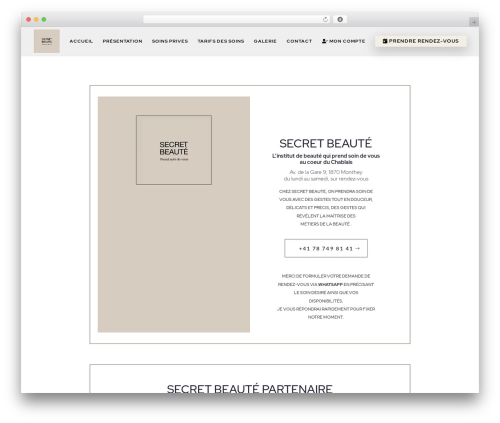
Task: Click the Prendre Rendez-Vous button
Action: (421, 41)
